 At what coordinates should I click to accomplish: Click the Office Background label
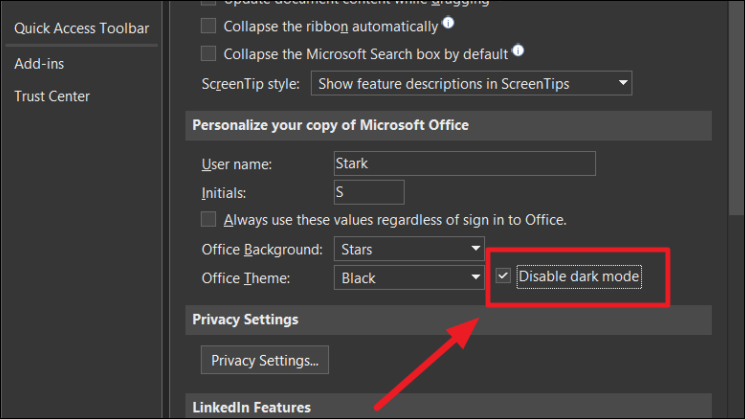[262, 249]
